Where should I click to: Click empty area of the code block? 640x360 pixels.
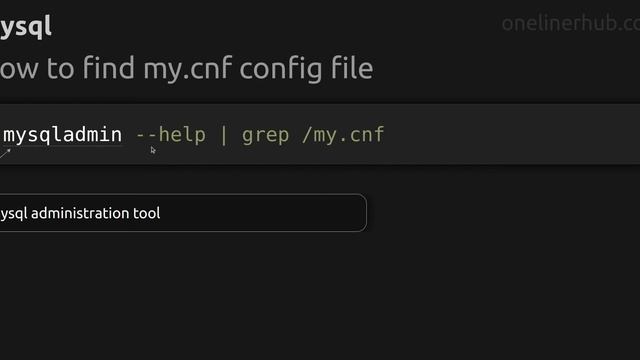click(x=510, y=135)
